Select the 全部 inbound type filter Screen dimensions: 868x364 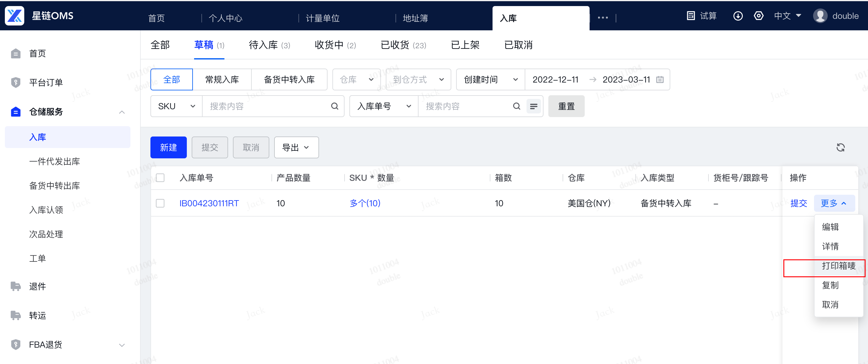point(172,80)
